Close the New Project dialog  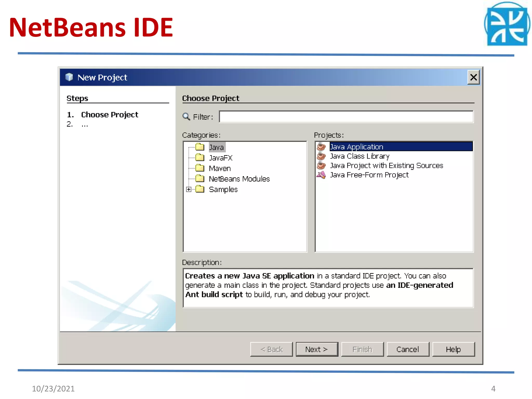[473, 77]
